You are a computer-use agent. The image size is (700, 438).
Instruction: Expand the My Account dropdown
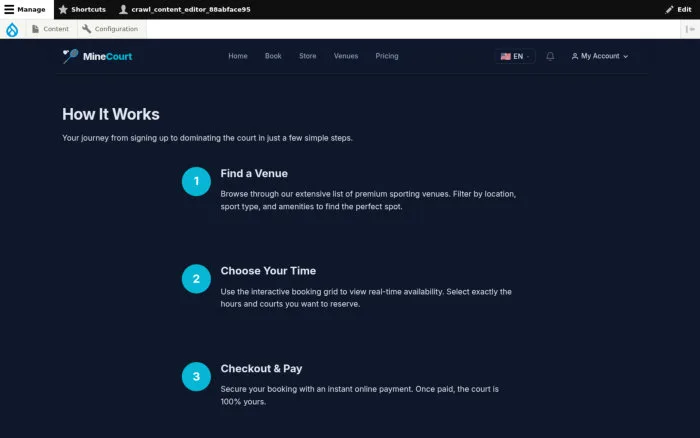600,56
